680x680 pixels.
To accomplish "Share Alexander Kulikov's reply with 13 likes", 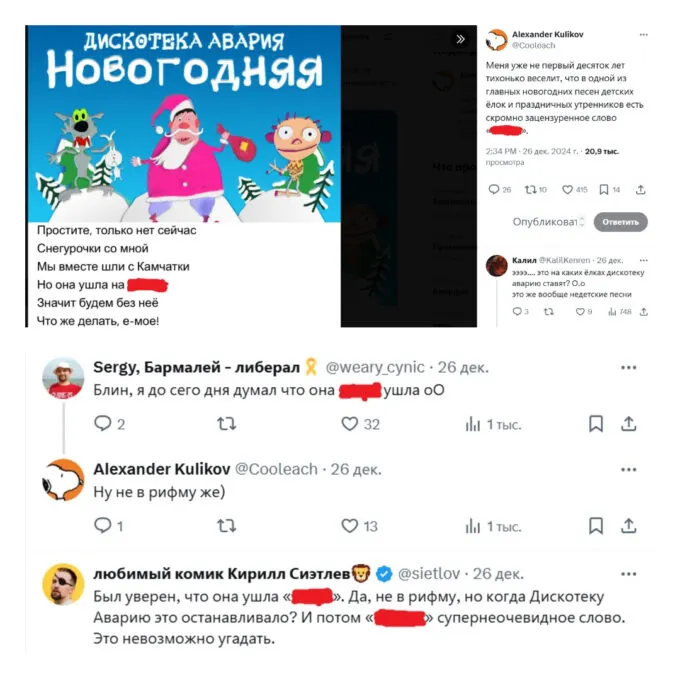I will [x=628, y=526].
